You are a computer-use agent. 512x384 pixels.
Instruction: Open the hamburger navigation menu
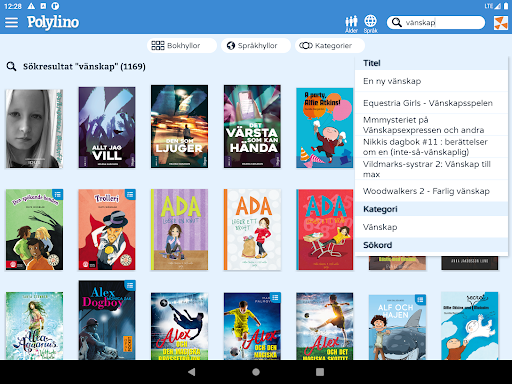[x=11, y=22]
